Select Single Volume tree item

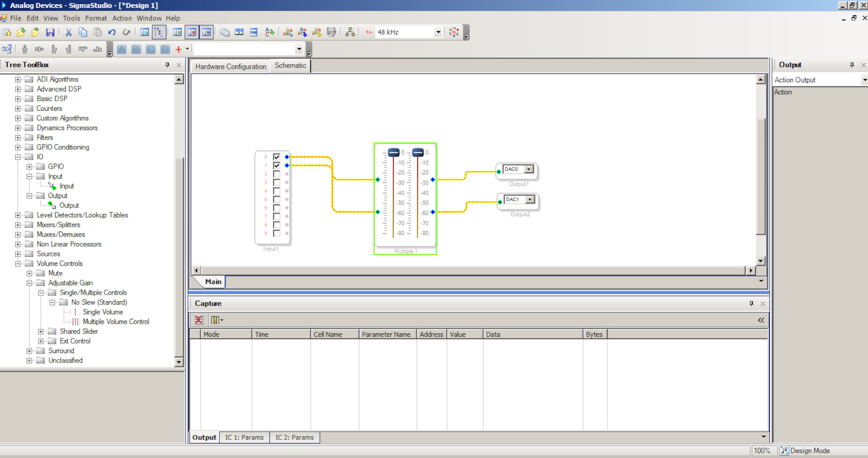point(103,312)
